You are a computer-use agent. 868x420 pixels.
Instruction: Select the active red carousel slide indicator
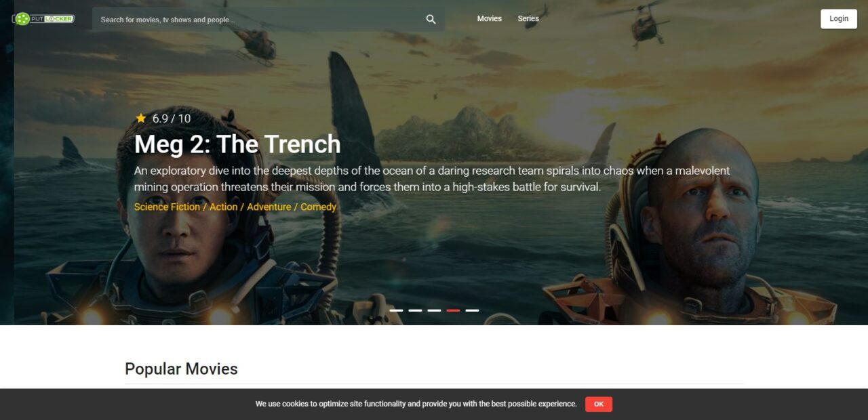454,310
